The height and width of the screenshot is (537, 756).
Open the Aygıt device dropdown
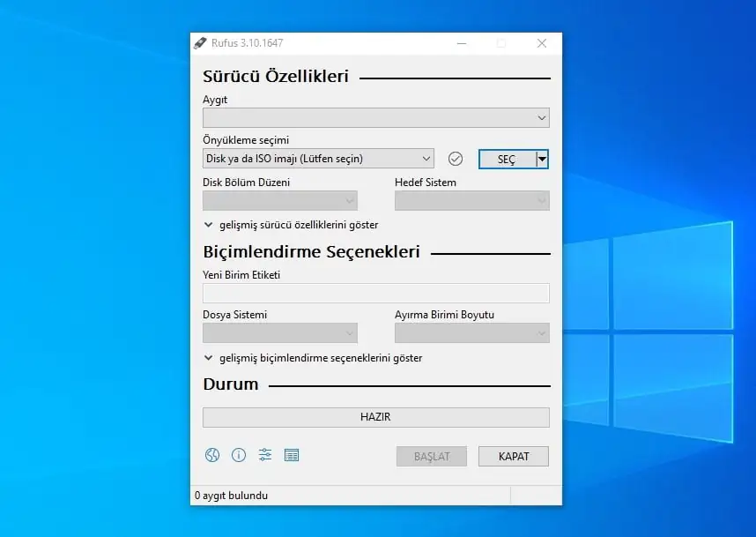pos(375,117)
